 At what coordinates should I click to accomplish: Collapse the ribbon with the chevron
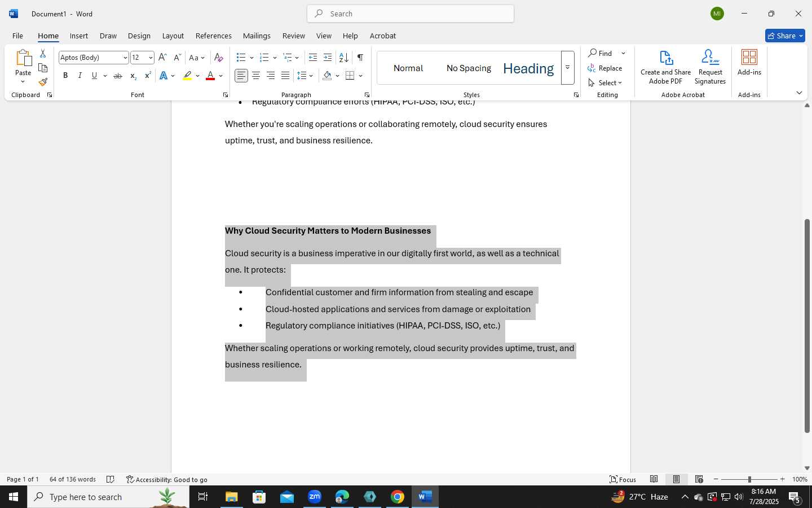[799, 93]
